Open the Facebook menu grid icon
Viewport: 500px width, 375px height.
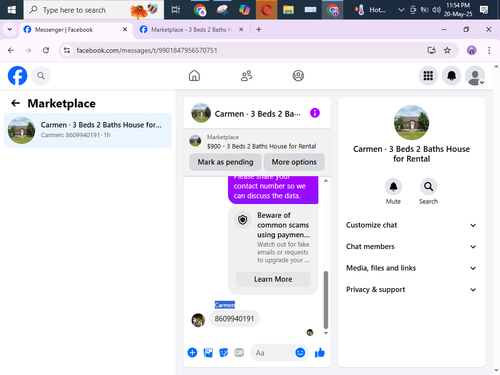[428, 76]
